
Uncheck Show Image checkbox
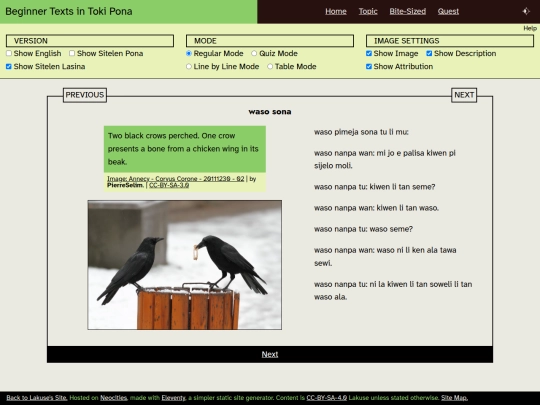(369, 53)
